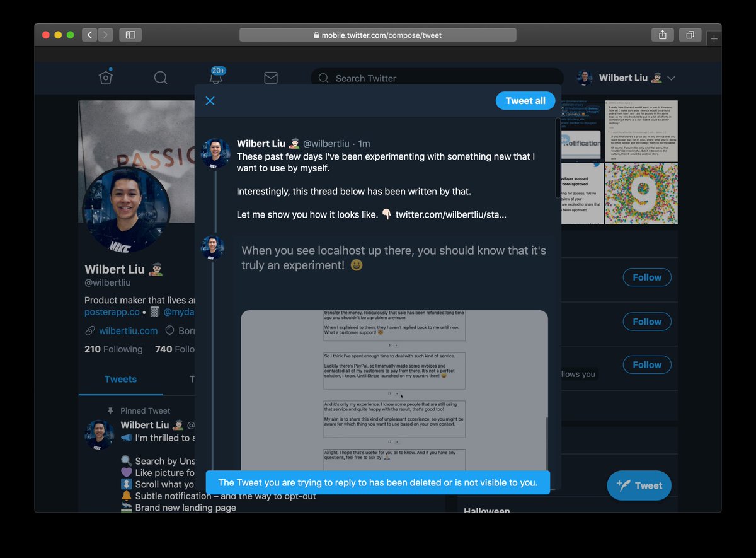Viewport: 756px width, 558px height.
Task: Focus the Search Twitter field
Action: 437,78
